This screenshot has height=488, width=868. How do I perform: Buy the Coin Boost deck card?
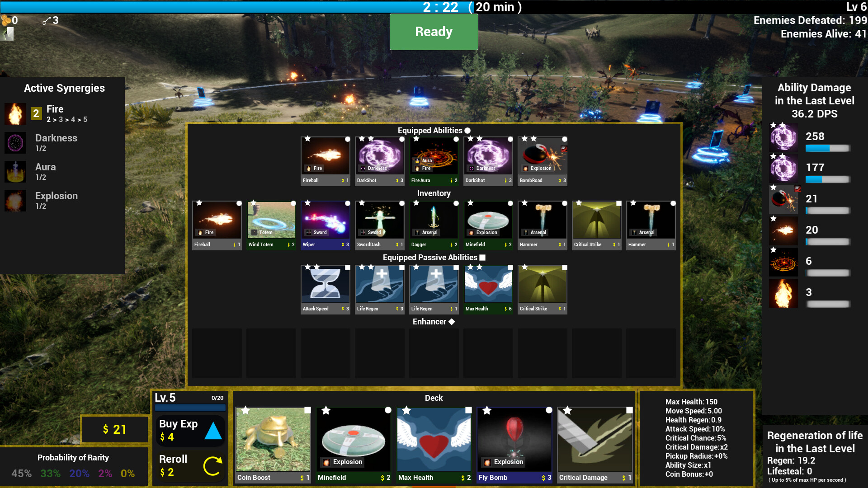click(273, 445)
